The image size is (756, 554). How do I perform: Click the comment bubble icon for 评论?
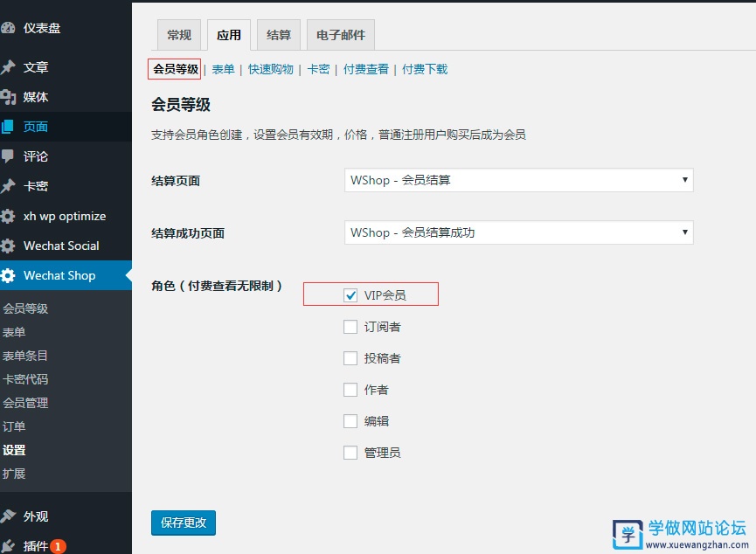(8, 156)
